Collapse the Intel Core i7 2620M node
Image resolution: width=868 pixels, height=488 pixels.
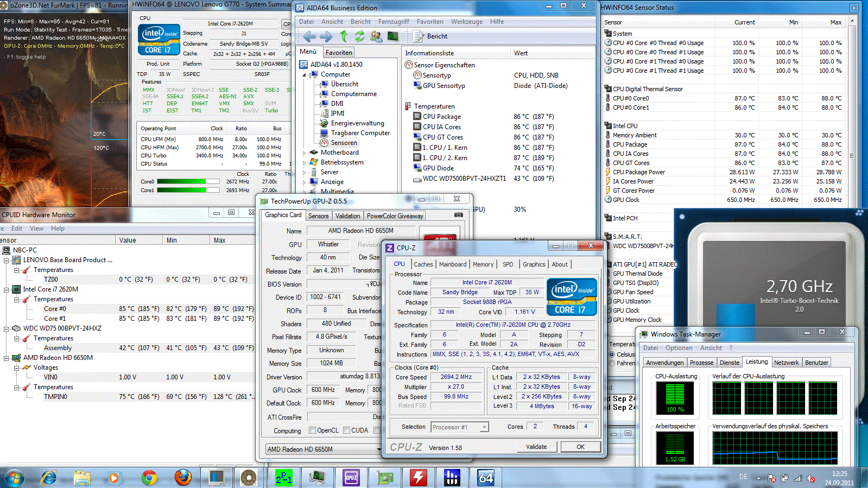tap(7, 290)
